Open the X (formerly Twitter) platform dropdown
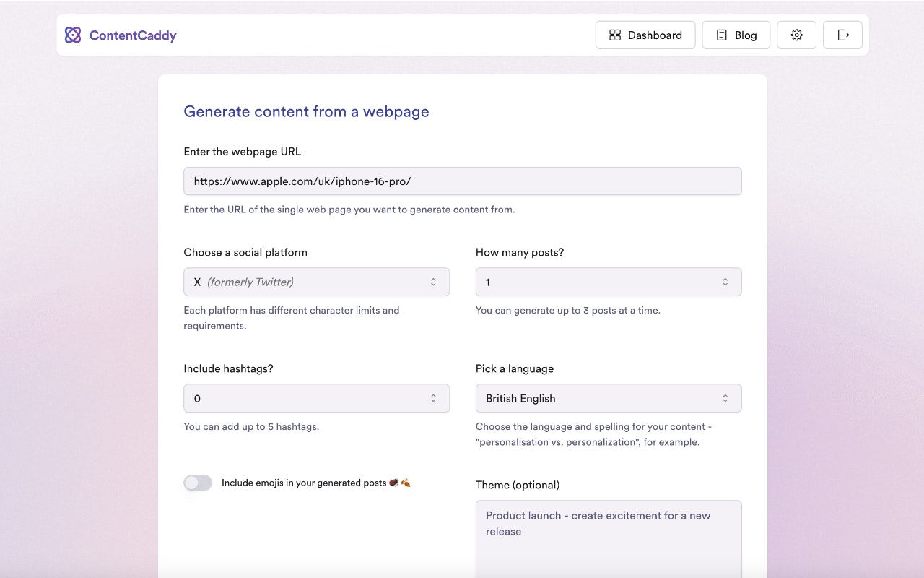This screenshot has width=924, height=578. pos(316,282)
